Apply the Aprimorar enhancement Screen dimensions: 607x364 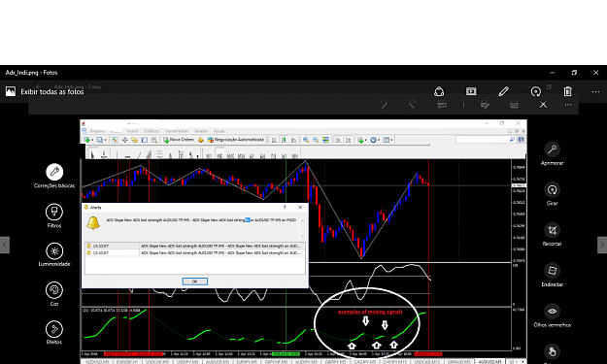[x=552, y=153]
